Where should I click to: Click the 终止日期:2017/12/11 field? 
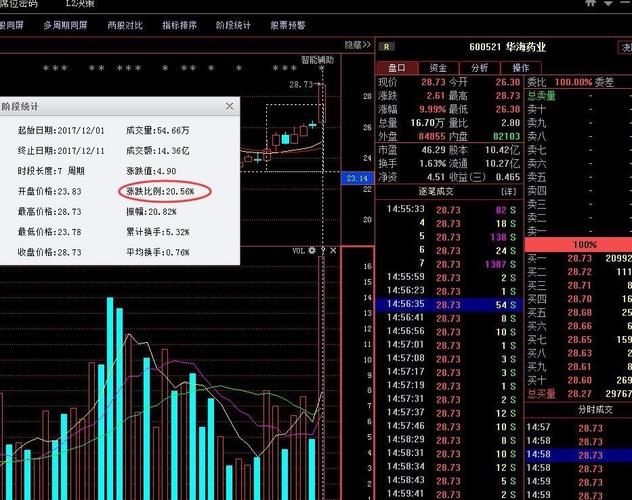click(61, 151)
